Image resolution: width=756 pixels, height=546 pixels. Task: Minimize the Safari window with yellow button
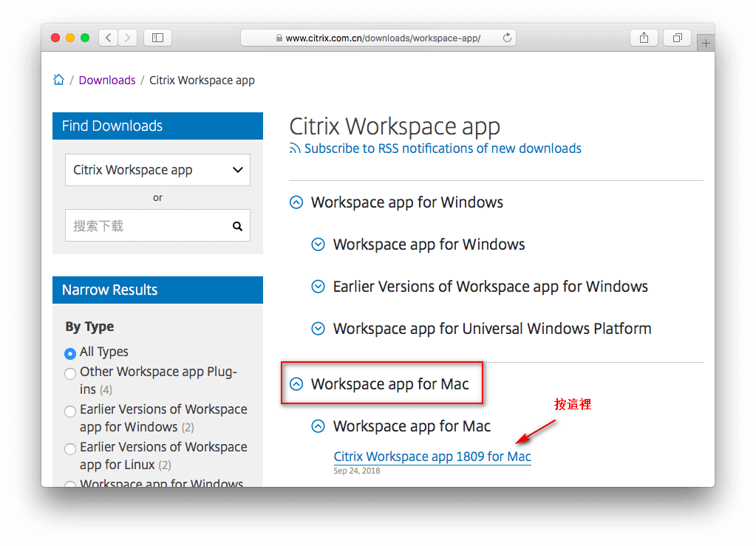70,38
